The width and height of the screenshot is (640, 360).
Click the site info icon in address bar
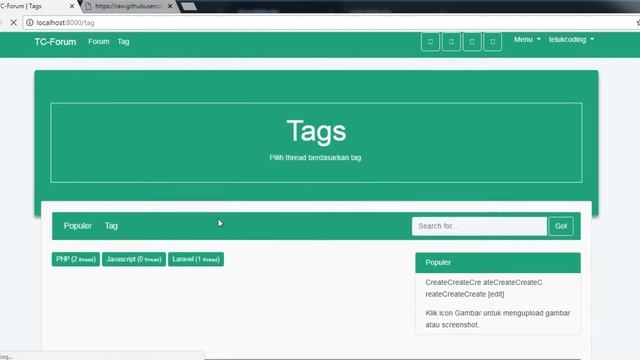(30, 23)
